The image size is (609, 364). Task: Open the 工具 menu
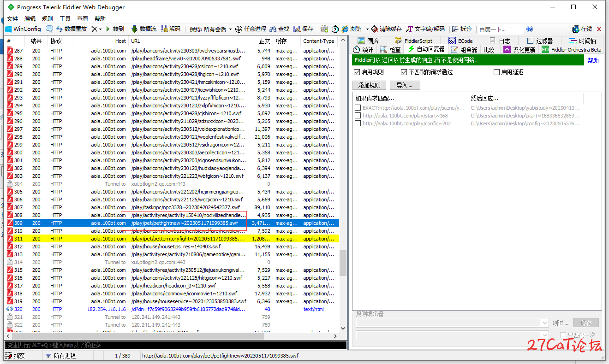pos(65,18)
